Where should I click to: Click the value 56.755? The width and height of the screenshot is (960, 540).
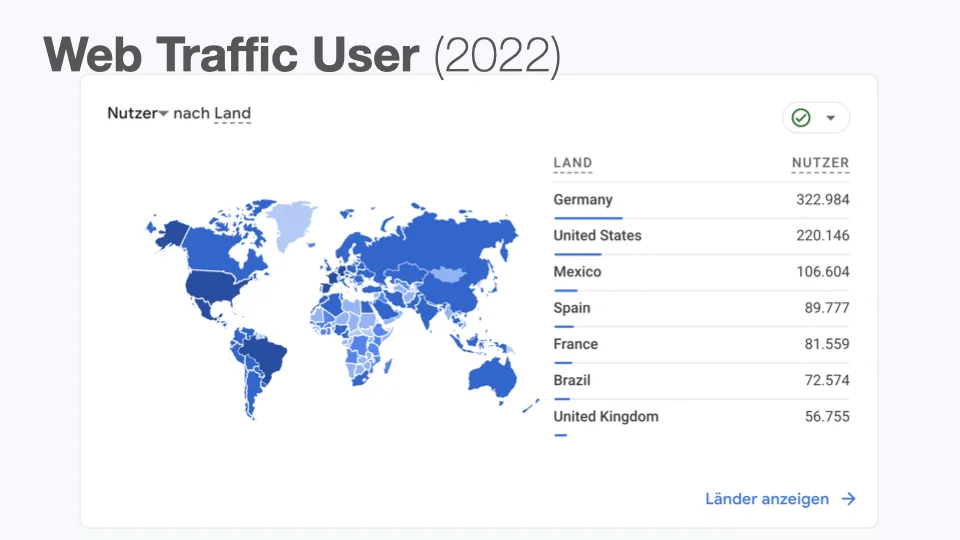click(x=827, y=416)
